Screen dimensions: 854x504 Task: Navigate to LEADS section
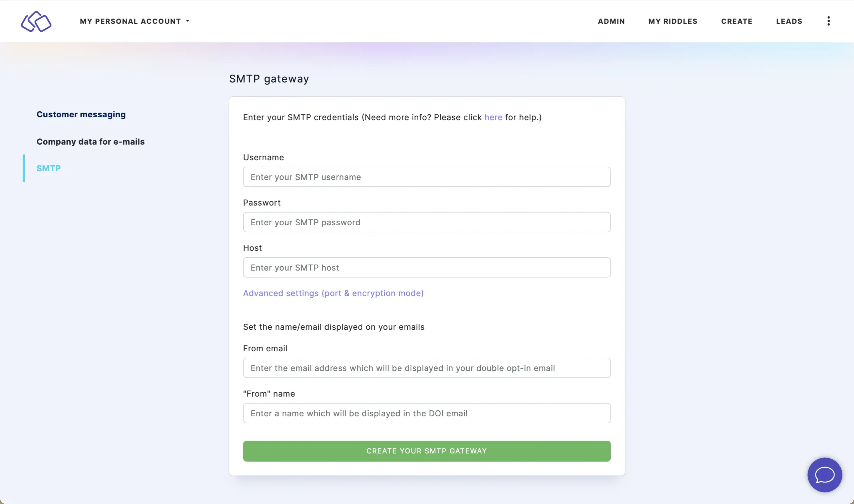click(789, 21)
